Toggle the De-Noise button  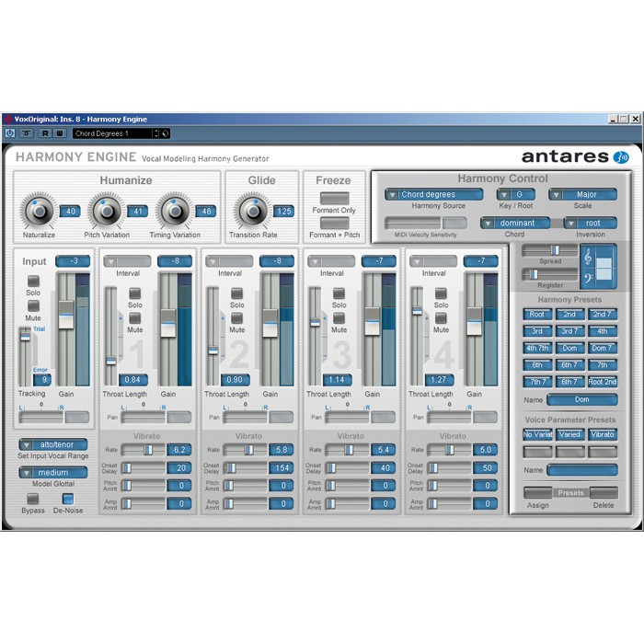[68, 499]
